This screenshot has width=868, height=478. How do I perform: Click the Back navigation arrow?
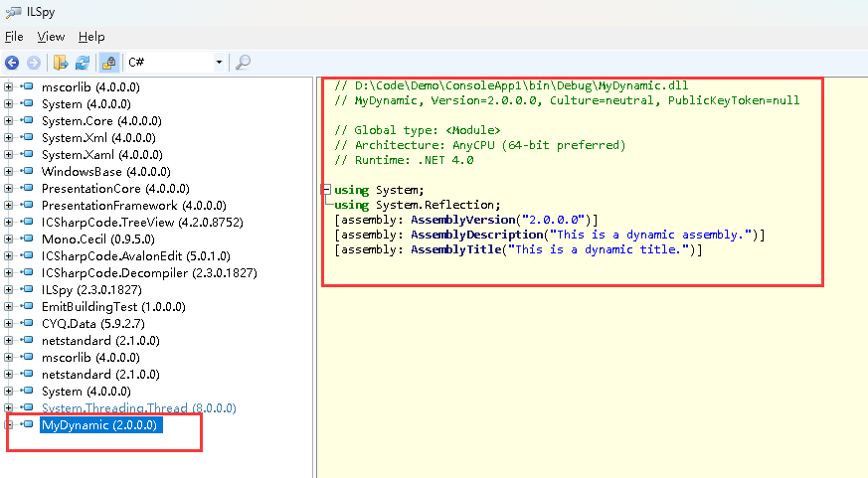pyautogui.click(x=12, y=63)
